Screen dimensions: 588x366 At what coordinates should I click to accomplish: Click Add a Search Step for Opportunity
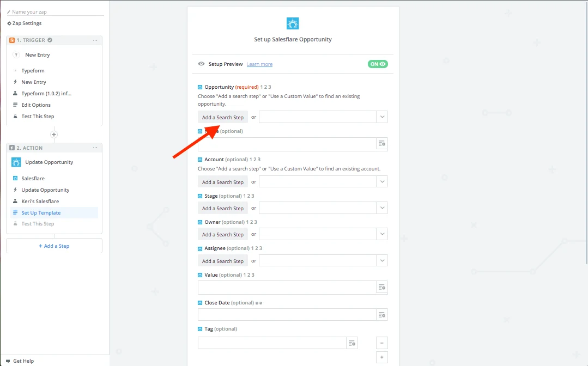[223, 117]
